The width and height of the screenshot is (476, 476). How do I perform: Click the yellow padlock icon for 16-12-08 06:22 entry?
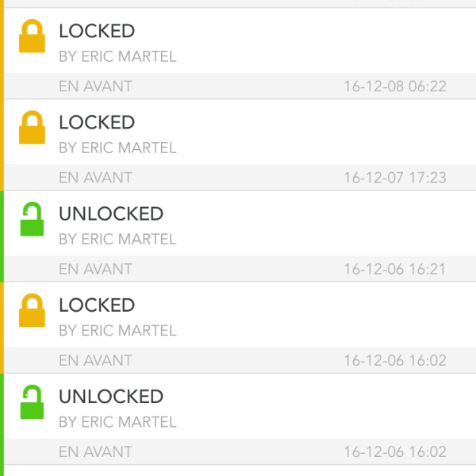coord(32,38)
